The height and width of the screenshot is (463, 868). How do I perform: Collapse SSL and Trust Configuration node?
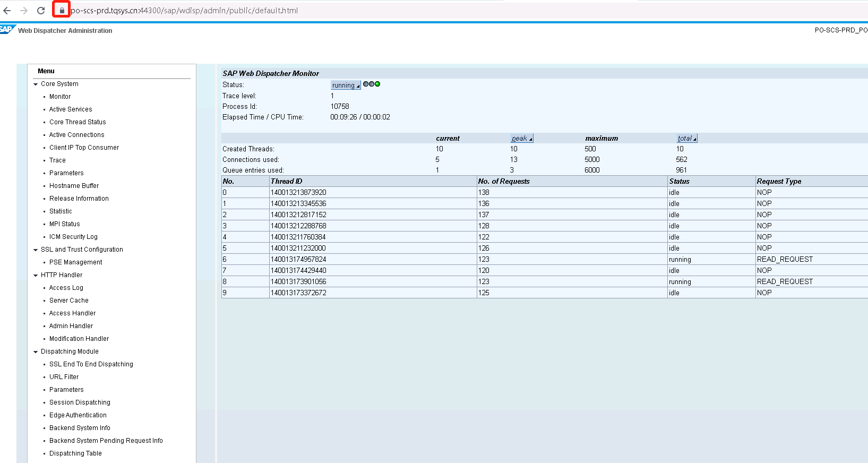click(x=36, y=250)
